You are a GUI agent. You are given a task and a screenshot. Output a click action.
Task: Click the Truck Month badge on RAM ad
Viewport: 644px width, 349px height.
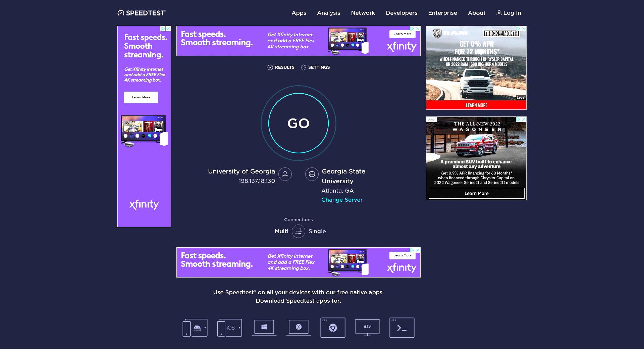[501, 33]
